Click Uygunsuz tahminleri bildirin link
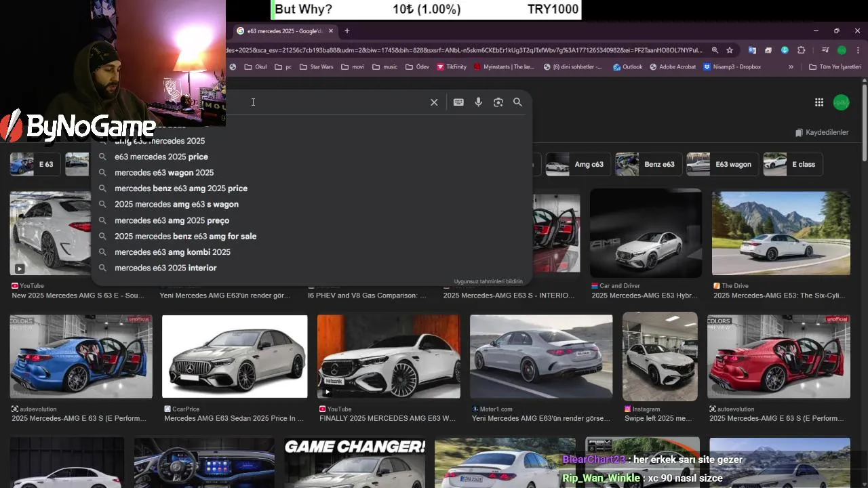This screenshot has width=868, height=488. pyautogui.click(x=488, y=281)
